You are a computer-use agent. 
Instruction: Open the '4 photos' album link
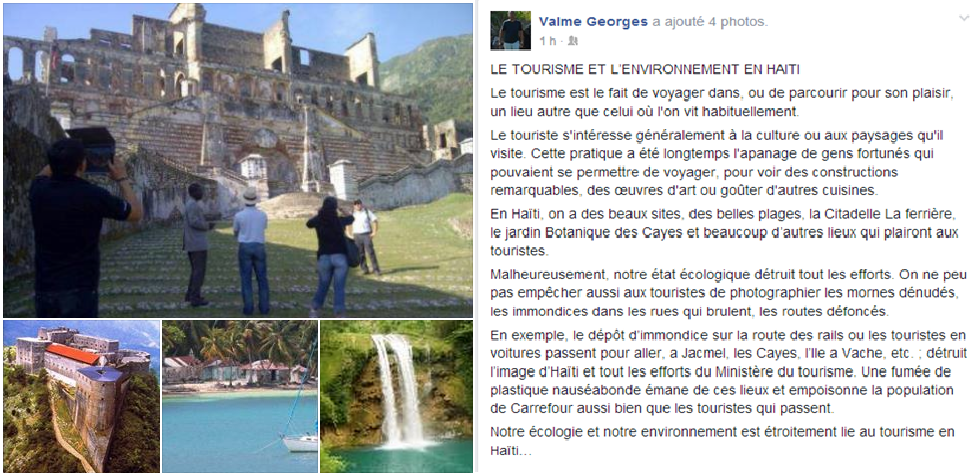(x=738, y=22)
